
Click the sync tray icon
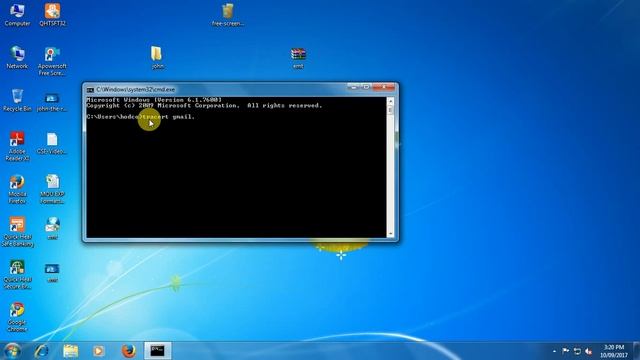pyautogui.click(x=577, y=351)
